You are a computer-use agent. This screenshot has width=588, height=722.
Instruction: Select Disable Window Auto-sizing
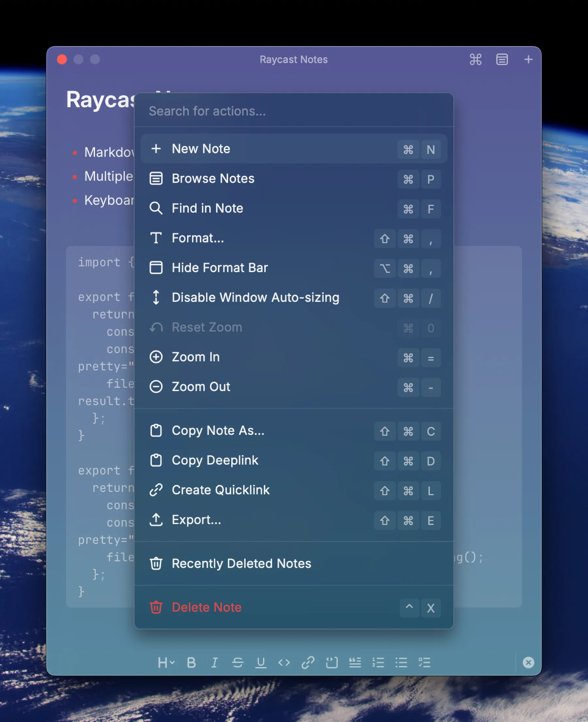[x=255, y=298]
